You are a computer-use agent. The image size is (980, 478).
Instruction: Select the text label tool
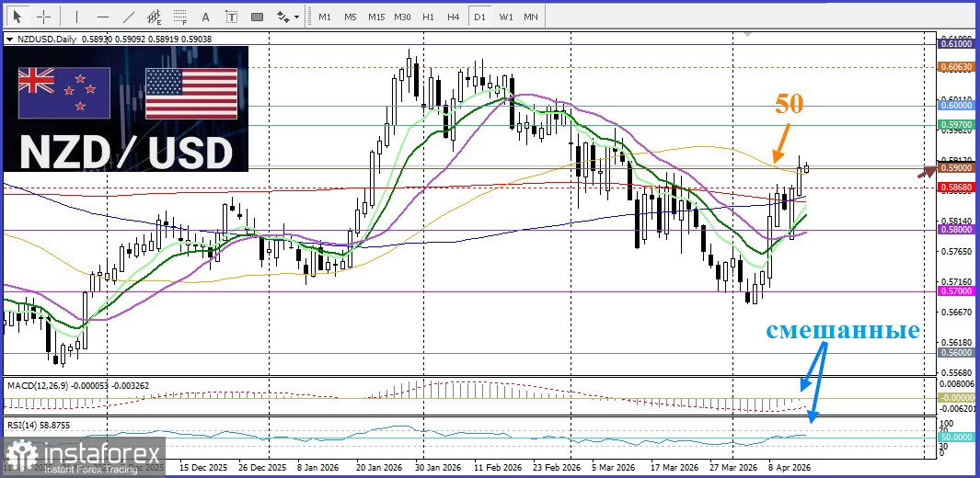point(231,17)
